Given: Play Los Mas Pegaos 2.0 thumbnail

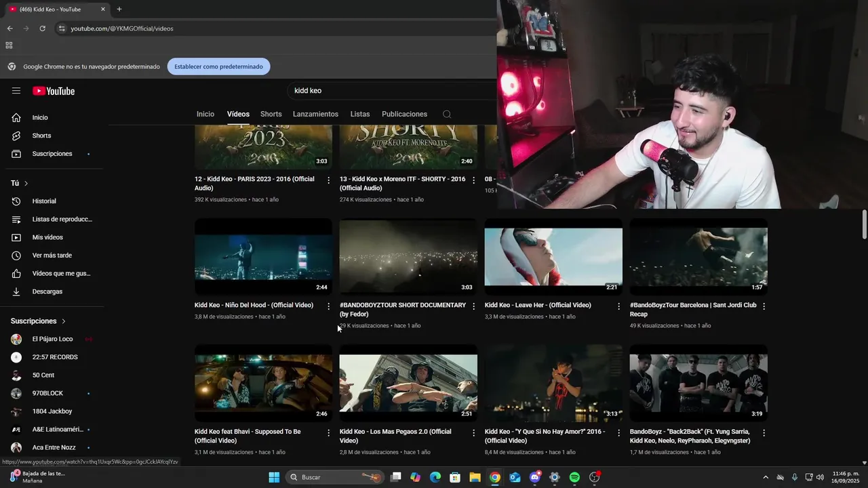Looking at the screenshot, I should click(408, 383).
